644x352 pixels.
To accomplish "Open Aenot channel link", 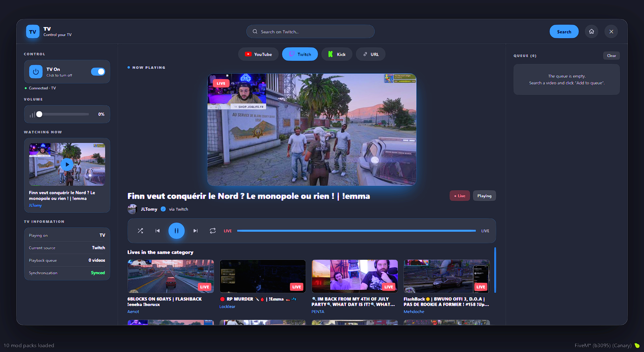I will point(133,312).
